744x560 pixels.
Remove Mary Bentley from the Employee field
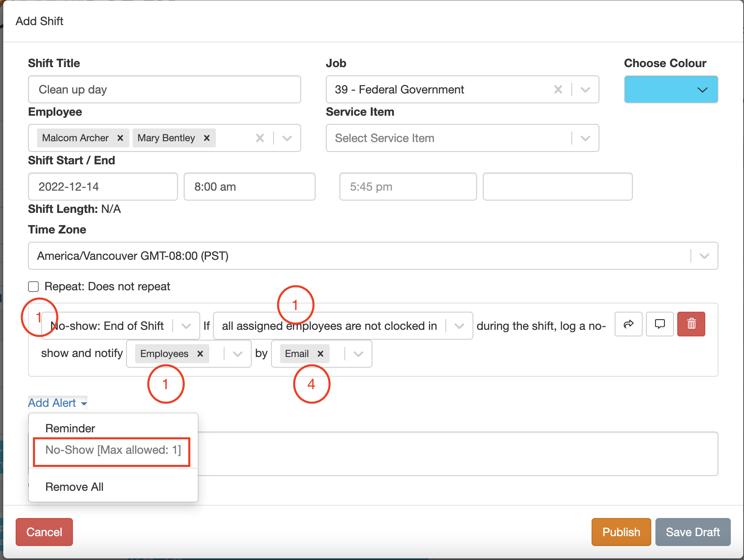[x=206, y=138]
